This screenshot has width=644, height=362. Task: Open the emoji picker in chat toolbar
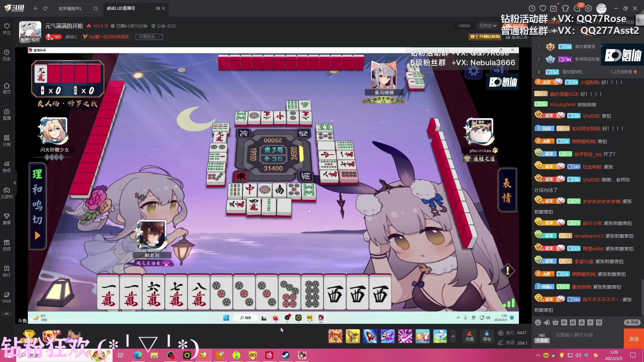538,322
